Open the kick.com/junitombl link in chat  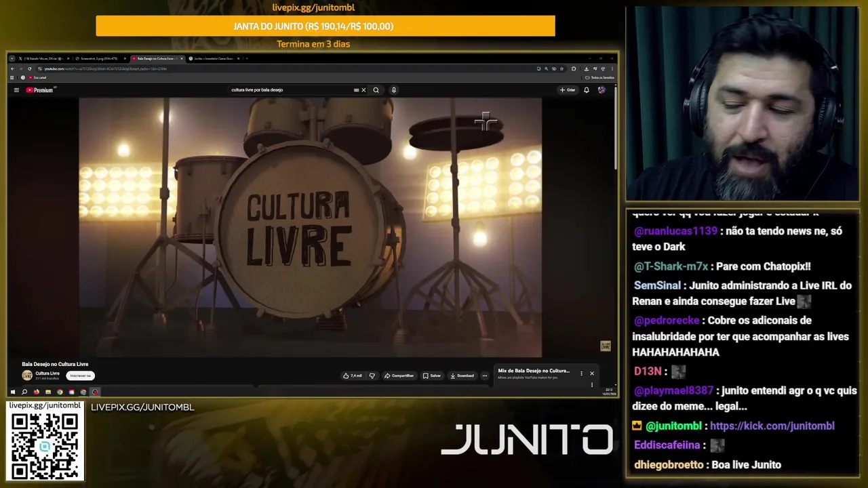(772, 426)
